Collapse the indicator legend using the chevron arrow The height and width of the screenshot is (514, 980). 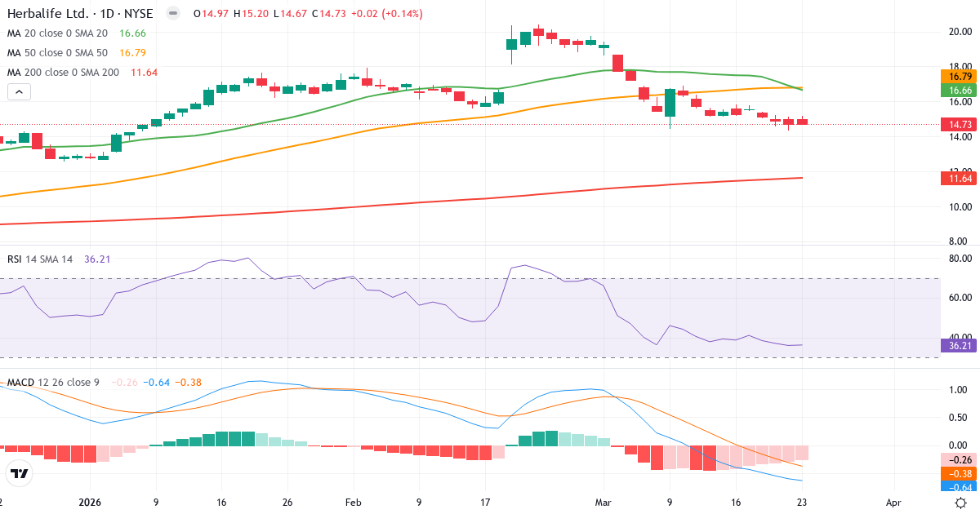pyautogui.click(x=18, y=91)
